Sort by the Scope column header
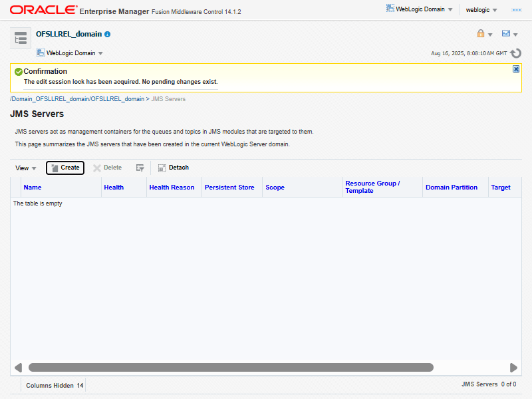The height and width of the screenshot is (399, 532). (275, 188)
